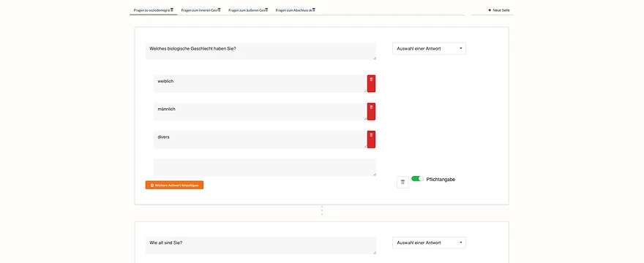
Task: Click the 'weiblich' answer text field
Action: 261,84
